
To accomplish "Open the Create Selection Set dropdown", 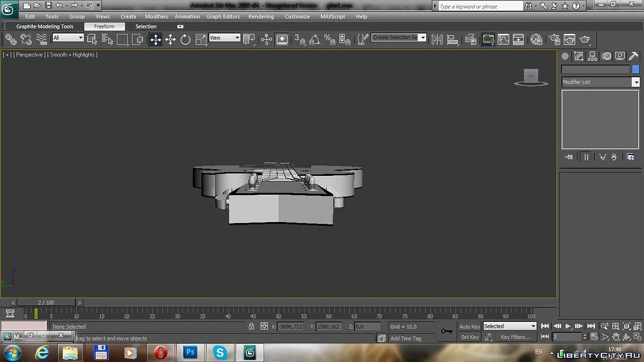I will 423,38.
